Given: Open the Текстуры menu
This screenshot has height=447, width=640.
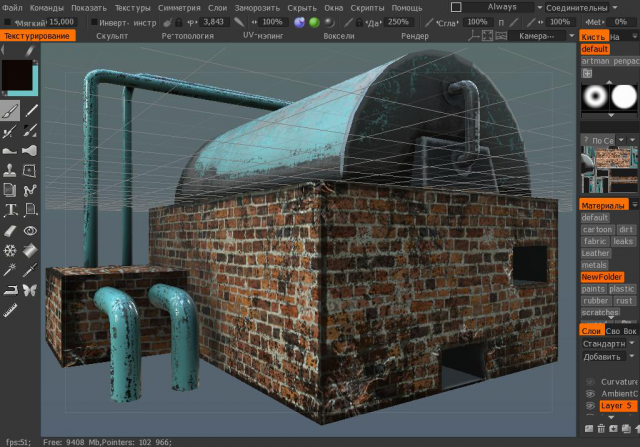Looking at the screenshot, I should (132, 8).
